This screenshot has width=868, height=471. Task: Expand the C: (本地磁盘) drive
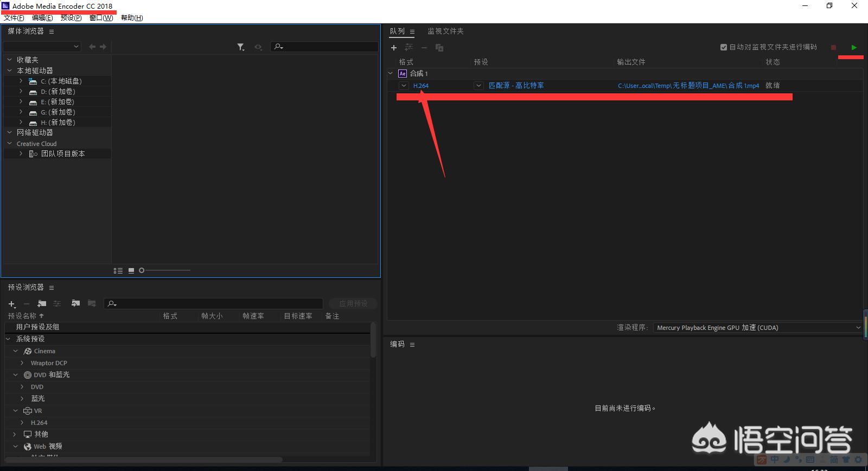tap(21, 81)
